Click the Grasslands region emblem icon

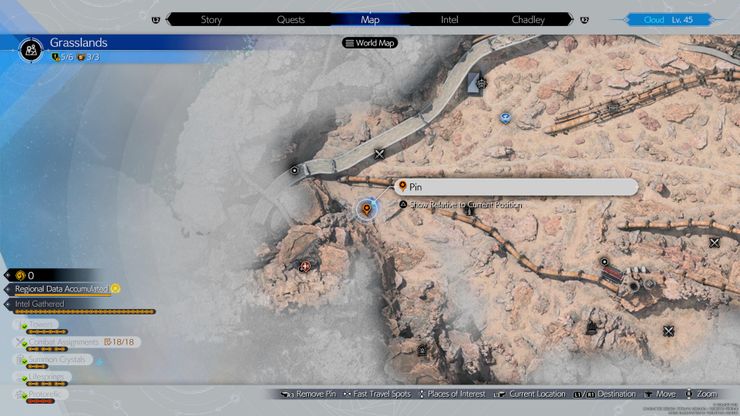pyautogui.click(x=31, y=49)
